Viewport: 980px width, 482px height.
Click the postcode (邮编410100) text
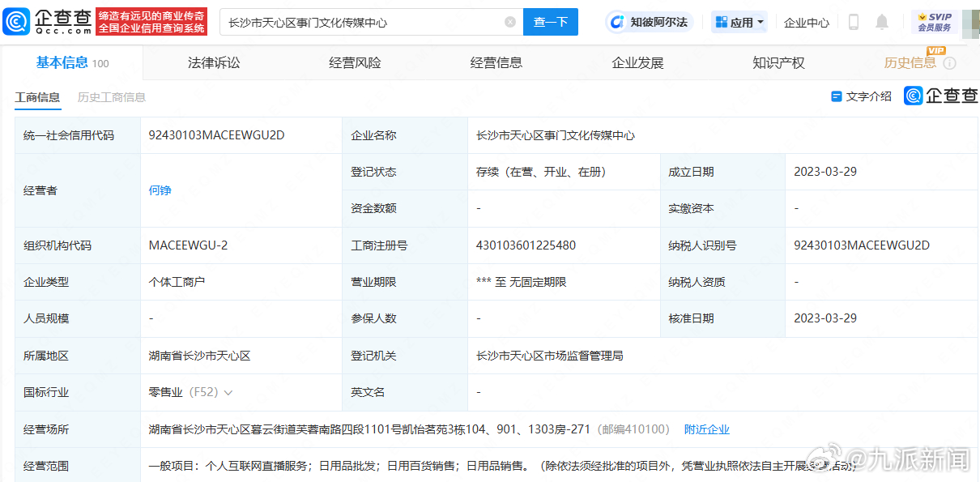(633, 429)
